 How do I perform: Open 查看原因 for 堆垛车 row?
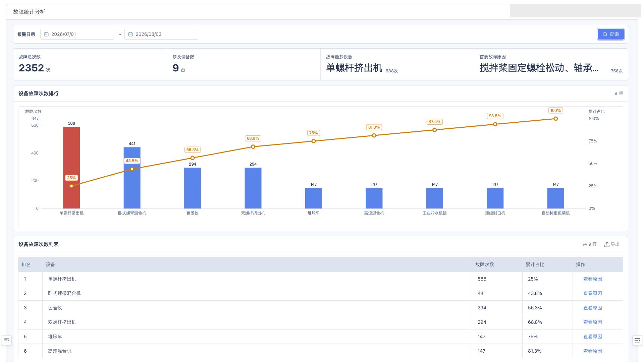coord(592,337)
